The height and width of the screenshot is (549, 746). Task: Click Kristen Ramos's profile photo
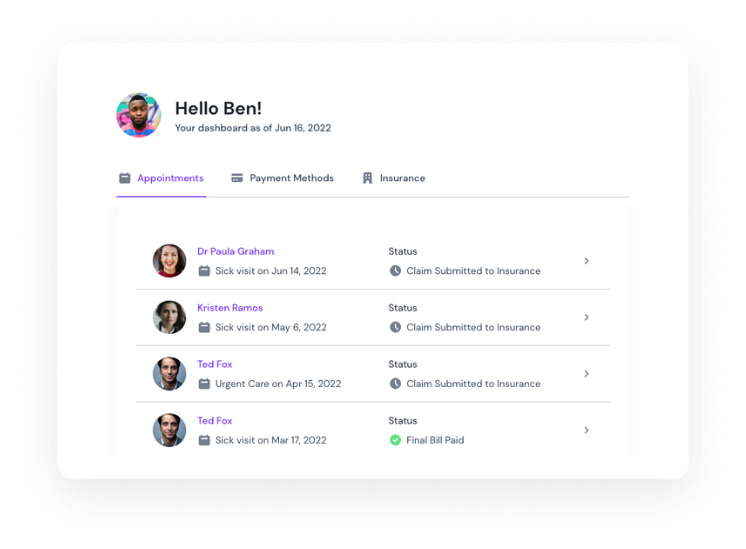click(x=169, y=317)
